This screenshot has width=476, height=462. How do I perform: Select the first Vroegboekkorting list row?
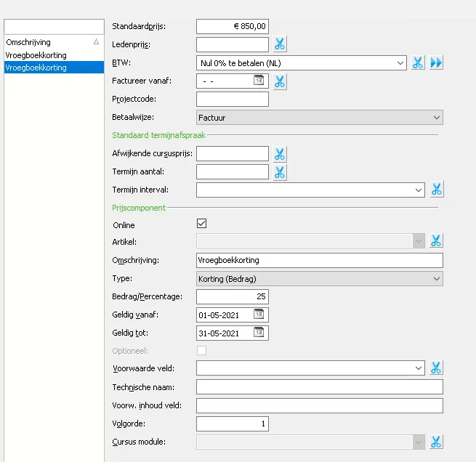click(x=54, y=55)
